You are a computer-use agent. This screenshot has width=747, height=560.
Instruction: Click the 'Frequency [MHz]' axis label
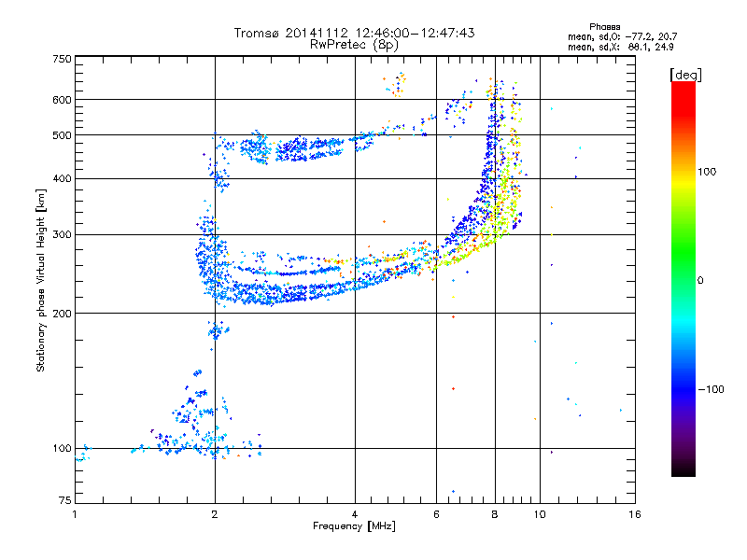pyautogui.click(x=354, y=526)
